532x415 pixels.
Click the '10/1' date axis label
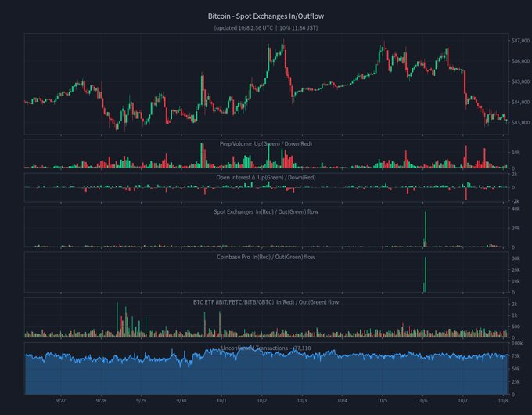(221, 401)
